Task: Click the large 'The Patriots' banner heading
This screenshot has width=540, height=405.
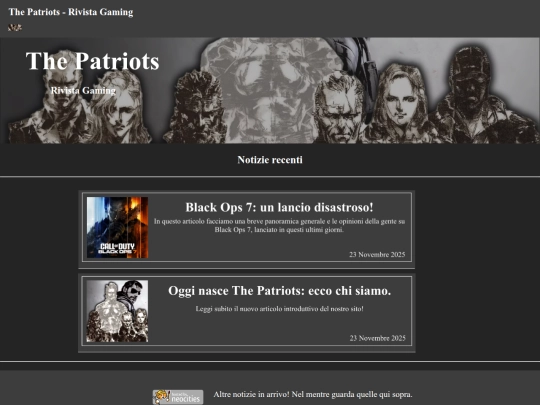Action: coord(92,61)
